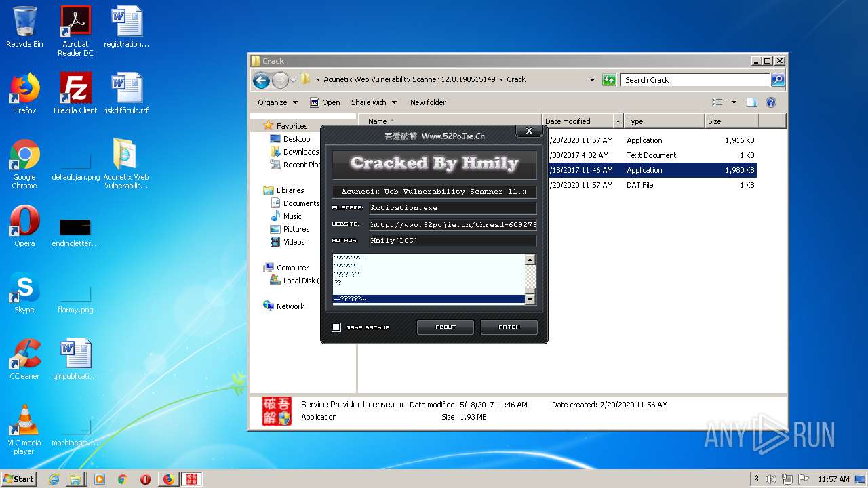The height and width of the screenshot is (488, 868).
Task: Open the Share with dropdown
Action: click(x=374, y=102)
